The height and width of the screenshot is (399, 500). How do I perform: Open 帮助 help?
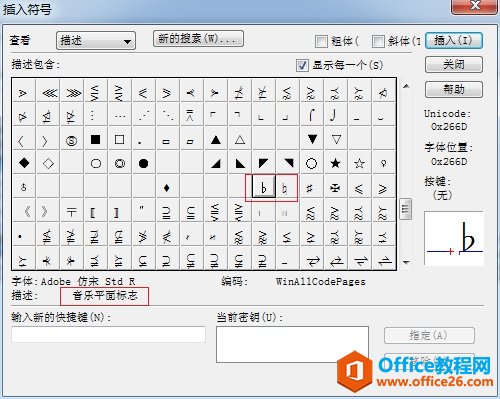point(454,89)
